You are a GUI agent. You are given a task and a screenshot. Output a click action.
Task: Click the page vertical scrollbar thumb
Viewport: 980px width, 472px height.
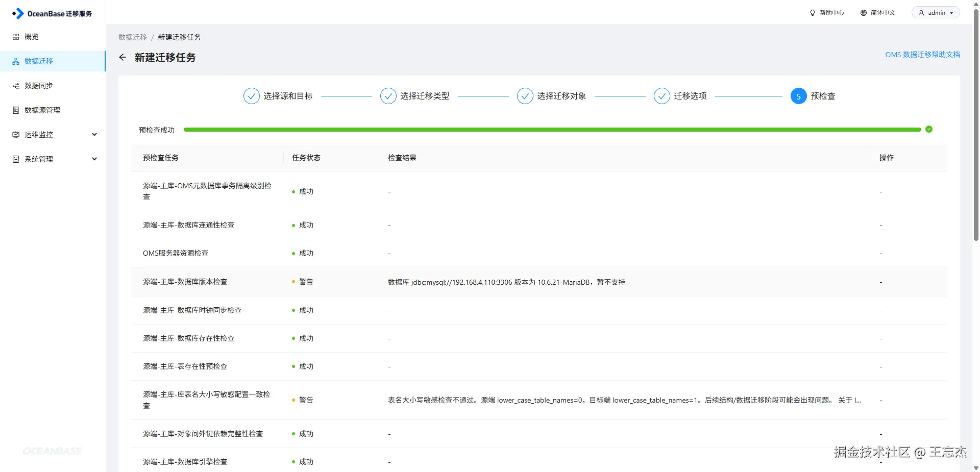[976, 125]
